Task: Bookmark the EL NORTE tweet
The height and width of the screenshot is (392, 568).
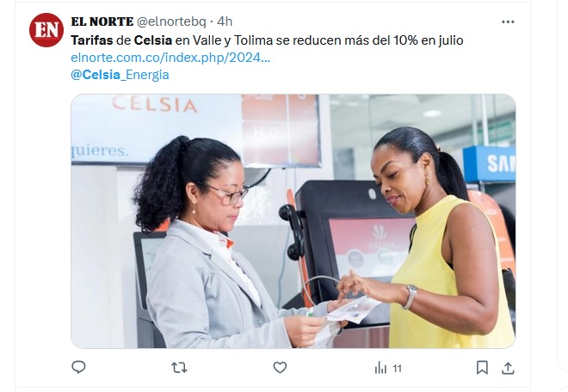Action: coord(482,368)
